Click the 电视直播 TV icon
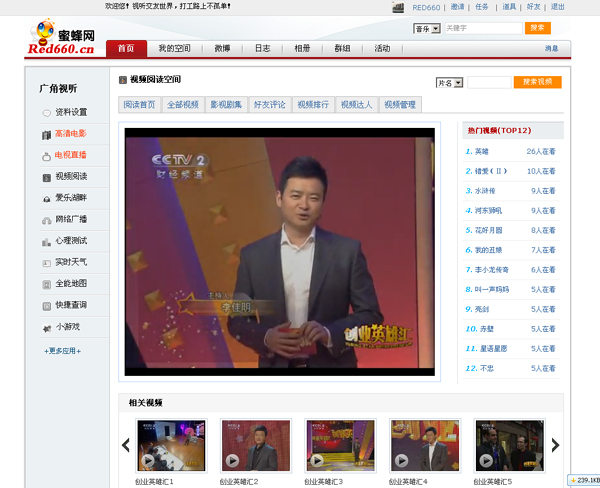This screenshot has width=600, height=488. pos(46,156)
